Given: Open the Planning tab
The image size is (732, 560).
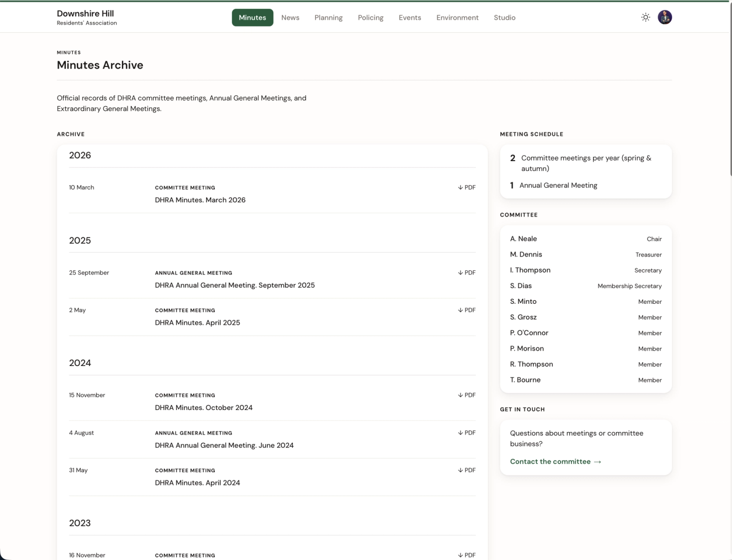Looking at the screenshot, I should pos(328,17).
